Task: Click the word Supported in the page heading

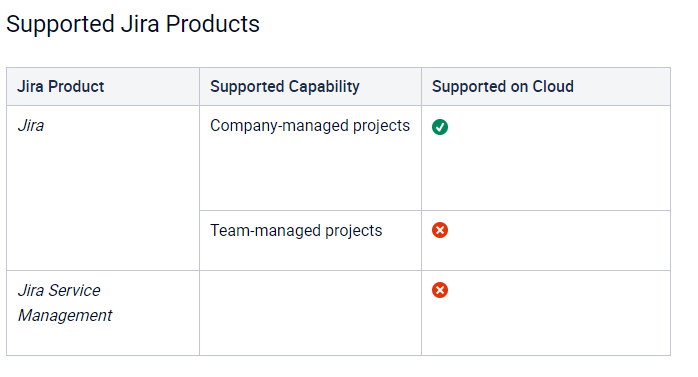Action: (x=61, y=24)
